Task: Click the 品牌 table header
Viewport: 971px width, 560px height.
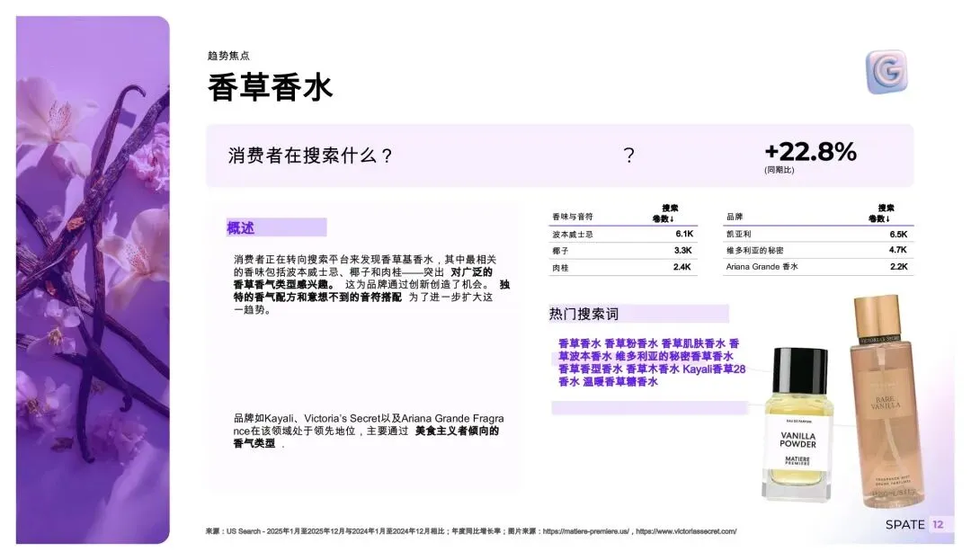Action: (x=735, y=217)
